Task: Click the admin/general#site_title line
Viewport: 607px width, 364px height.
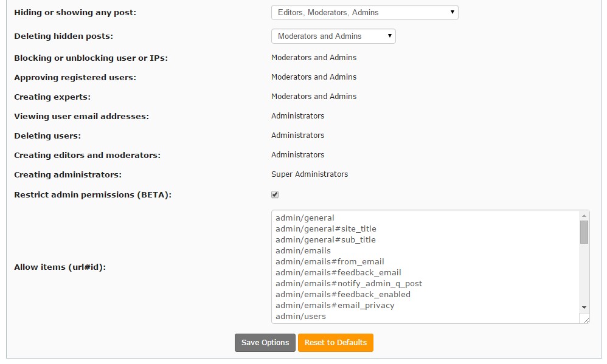Action: 325,229
